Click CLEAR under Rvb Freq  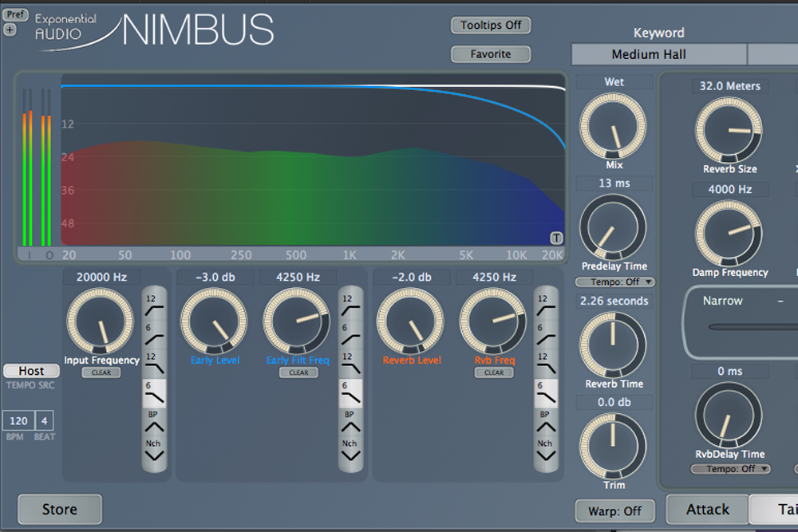pyautogui.click(x=494, y=372)
